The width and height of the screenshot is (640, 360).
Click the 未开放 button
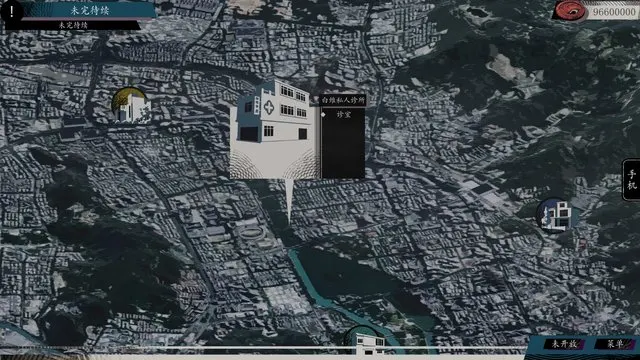coord(564,344)
